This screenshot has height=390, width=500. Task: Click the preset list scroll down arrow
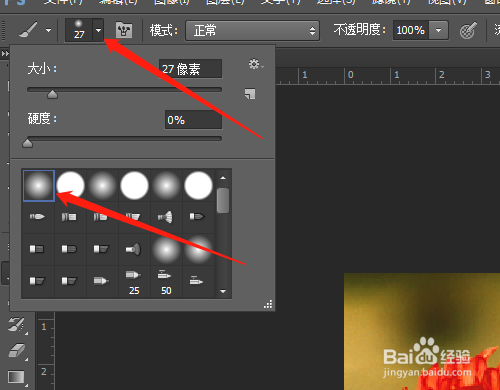coord(223,291)
